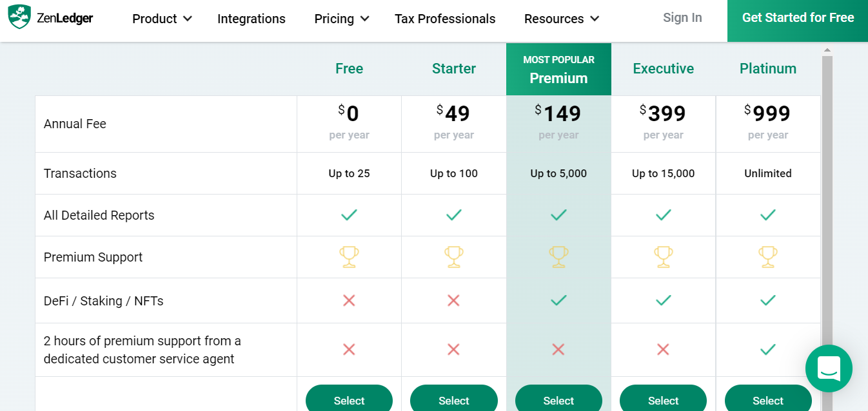Click the $0 per year price
Screen dimensions: 868x411
point(349,122)
